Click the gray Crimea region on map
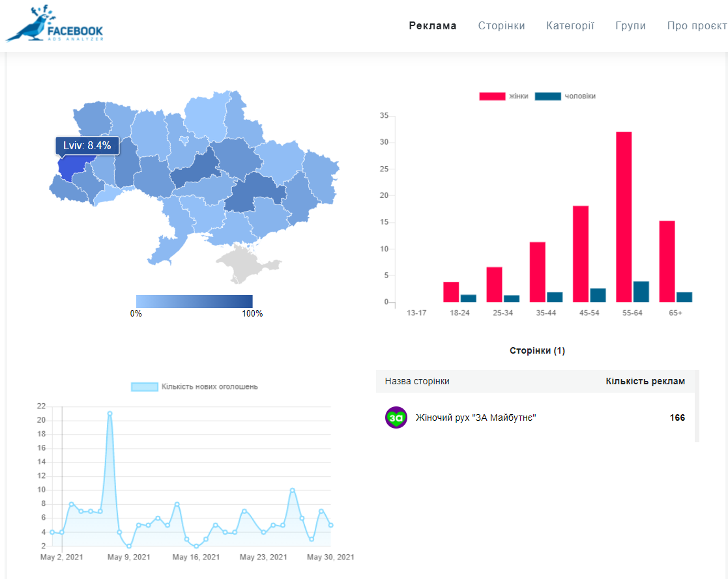 (x=244, y=266)
